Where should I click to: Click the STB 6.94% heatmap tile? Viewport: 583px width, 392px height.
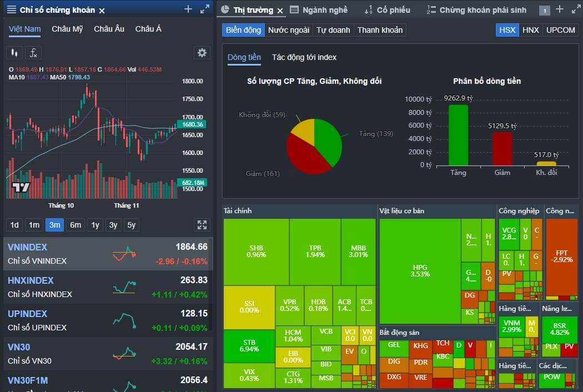(x=249, y=346)
